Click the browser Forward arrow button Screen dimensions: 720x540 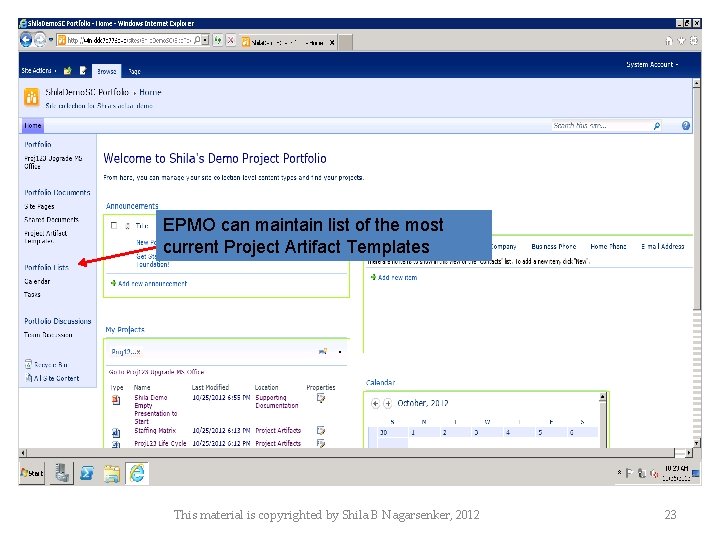click(x=40, y=40)
